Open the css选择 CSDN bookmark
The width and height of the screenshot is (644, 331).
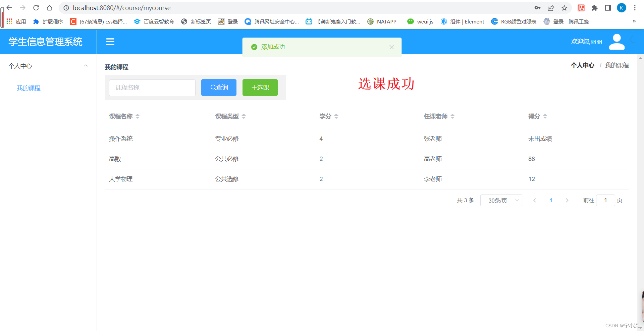(98, 21)
